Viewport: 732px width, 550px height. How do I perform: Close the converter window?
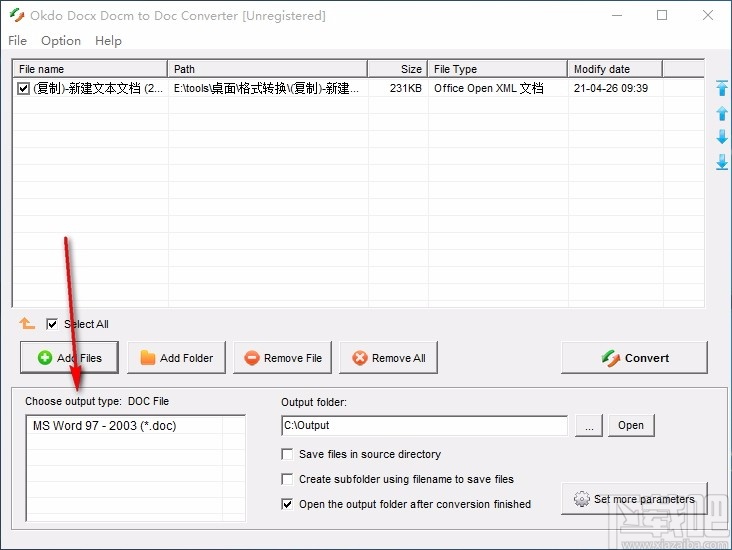coord(708,15)
